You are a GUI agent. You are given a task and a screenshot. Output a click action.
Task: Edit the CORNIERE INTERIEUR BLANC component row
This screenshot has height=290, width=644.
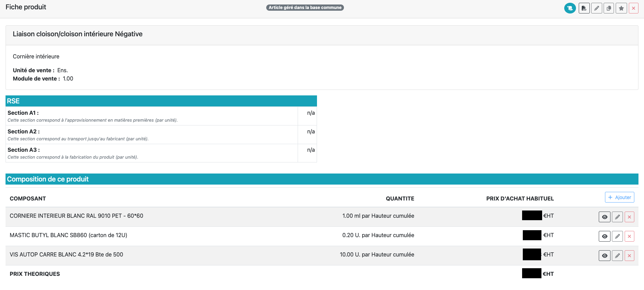point(617,217)
